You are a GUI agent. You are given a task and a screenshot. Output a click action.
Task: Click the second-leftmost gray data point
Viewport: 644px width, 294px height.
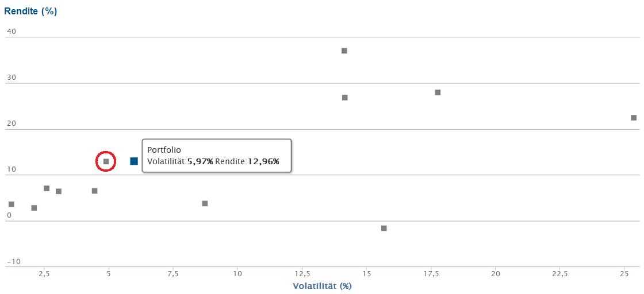coord(34,208)
